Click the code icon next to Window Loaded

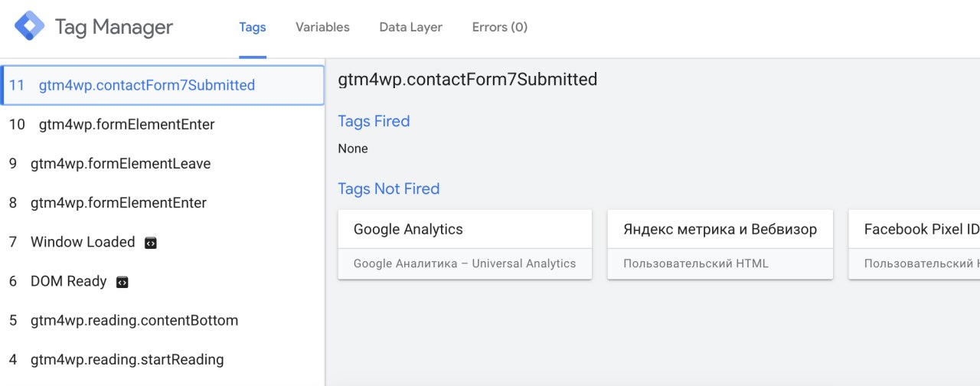click(x=151, y=243)
